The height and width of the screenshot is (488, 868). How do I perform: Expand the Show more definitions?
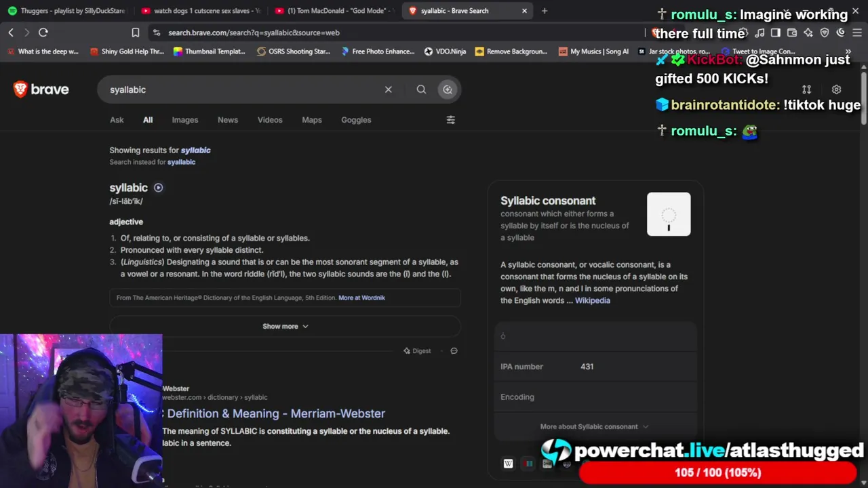285,326
